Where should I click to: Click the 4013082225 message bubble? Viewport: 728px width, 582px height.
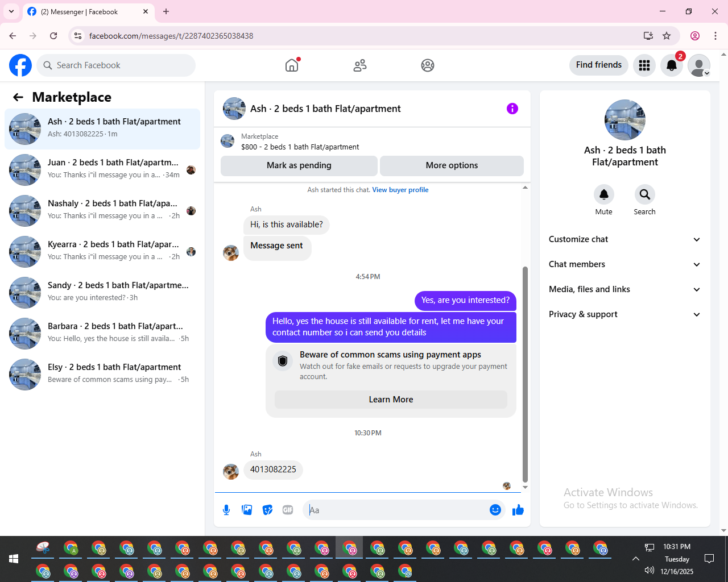point(273,469)
